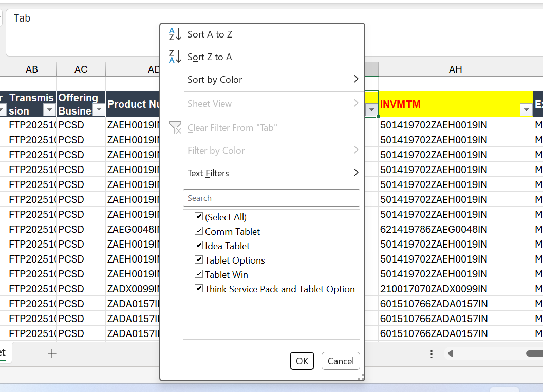The image size is (543, 392).
Task: Open the INVMTM column filter arrow
Action: coord(526,109)
